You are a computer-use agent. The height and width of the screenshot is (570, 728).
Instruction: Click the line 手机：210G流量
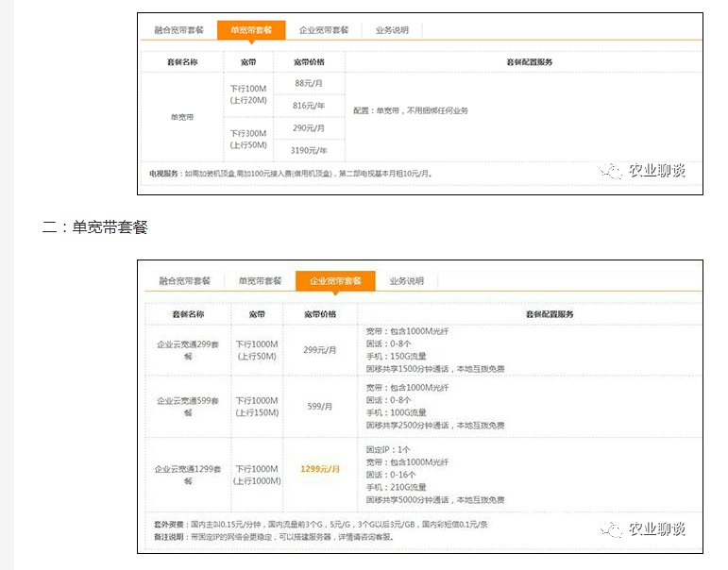coord(396,487)
